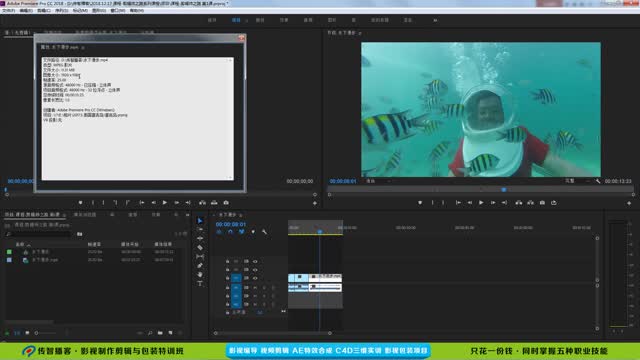640x360 pixels.
Task: Select the Razor tool
Action: coord(200,247)
